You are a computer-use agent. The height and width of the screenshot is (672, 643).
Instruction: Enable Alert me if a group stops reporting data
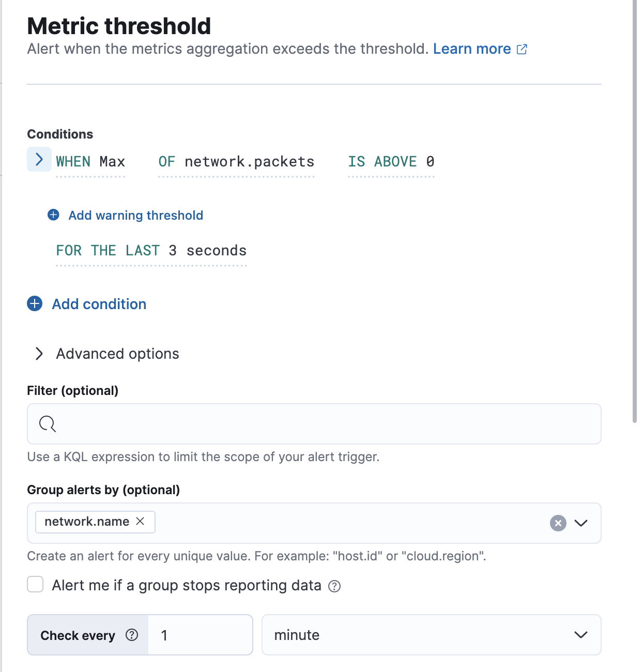pos(35,585)
